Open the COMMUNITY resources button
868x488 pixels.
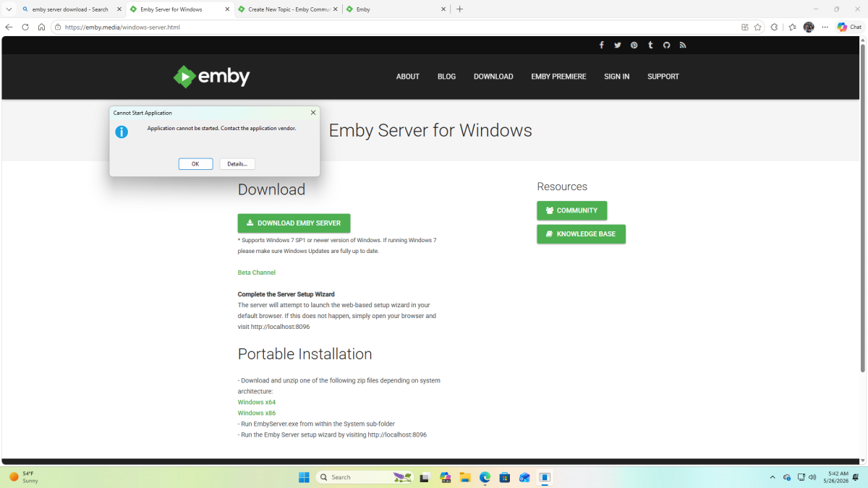[572, 210]
